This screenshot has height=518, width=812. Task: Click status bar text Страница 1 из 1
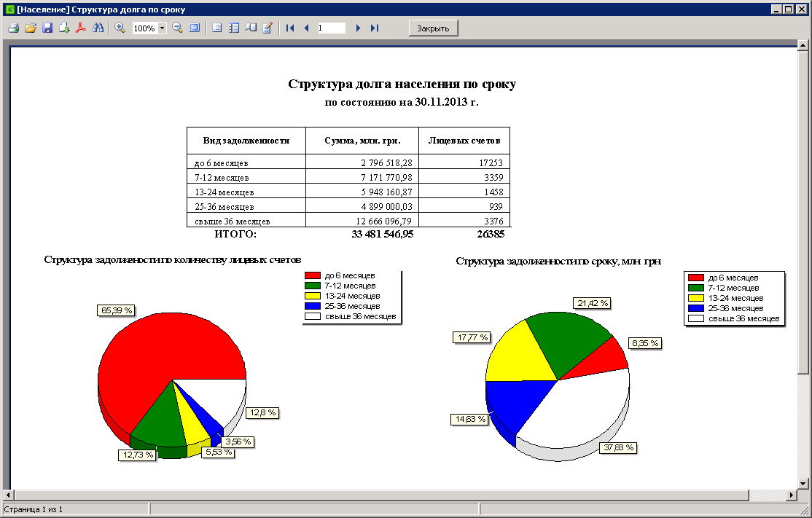pyautogui.click(x=33, y=510)
